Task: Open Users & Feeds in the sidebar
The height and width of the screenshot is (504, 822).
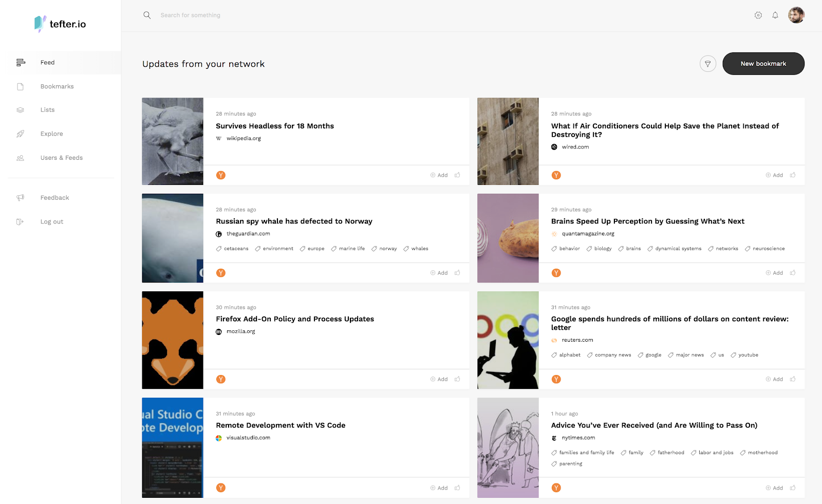Action: tap(61, 158)
